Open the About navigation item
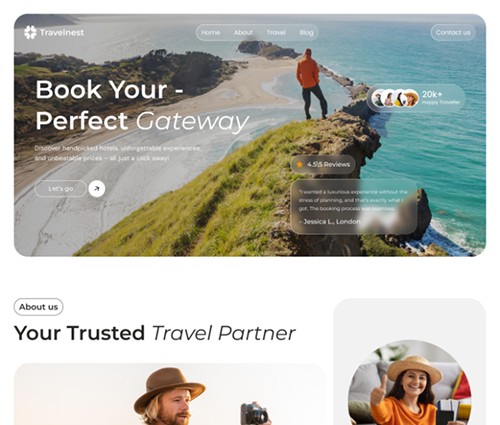The image size is (500, 425). [243, 32]
